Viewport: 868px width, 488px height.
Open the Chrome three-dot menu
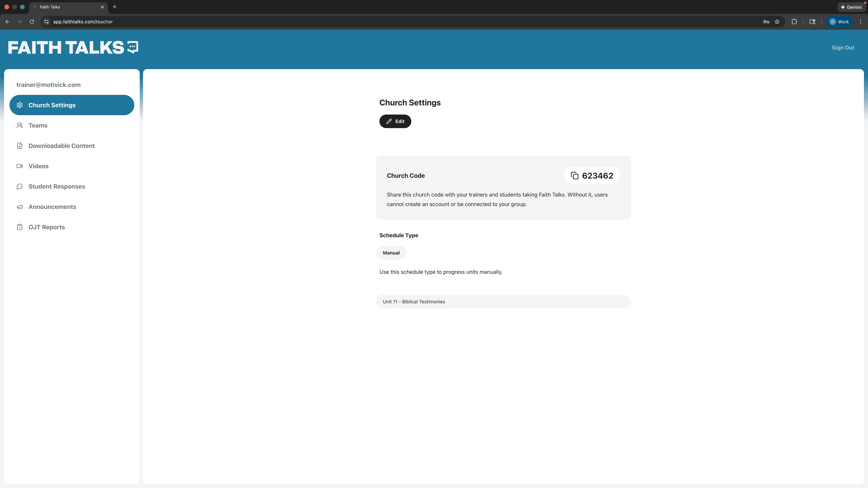[860, 21]
